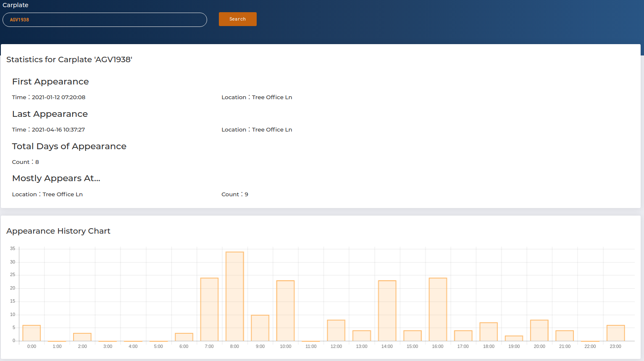This screenshot has width=644, height=361.
Task: Click the 'Count : 9' value
Action: click(x=235, y=194)
